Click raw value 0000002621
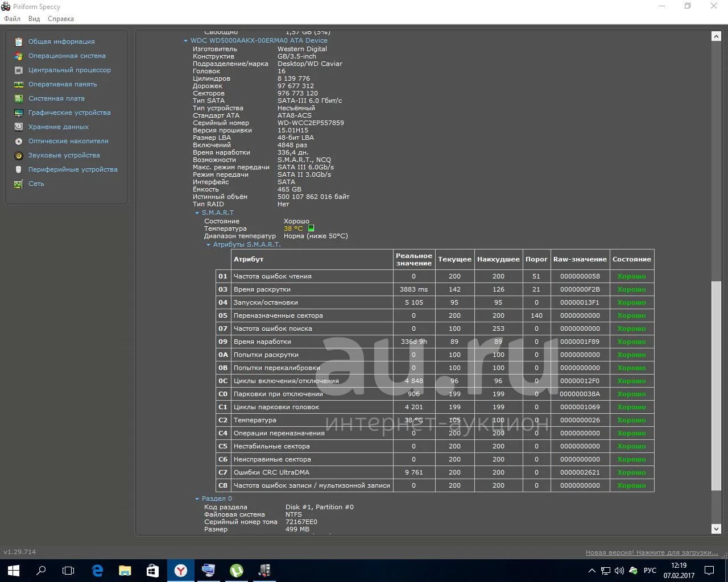Screen dimensions: 728x582 [x=580, y=472]
